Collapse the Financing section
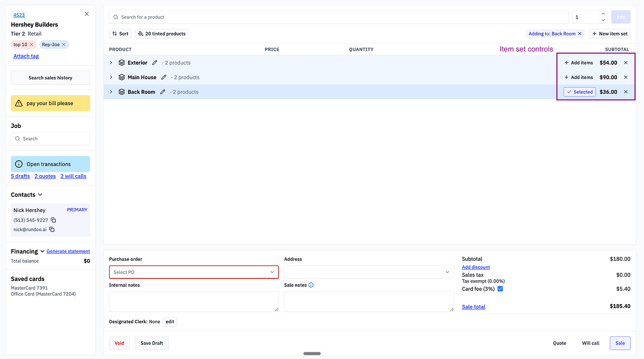 click(42, 251)
